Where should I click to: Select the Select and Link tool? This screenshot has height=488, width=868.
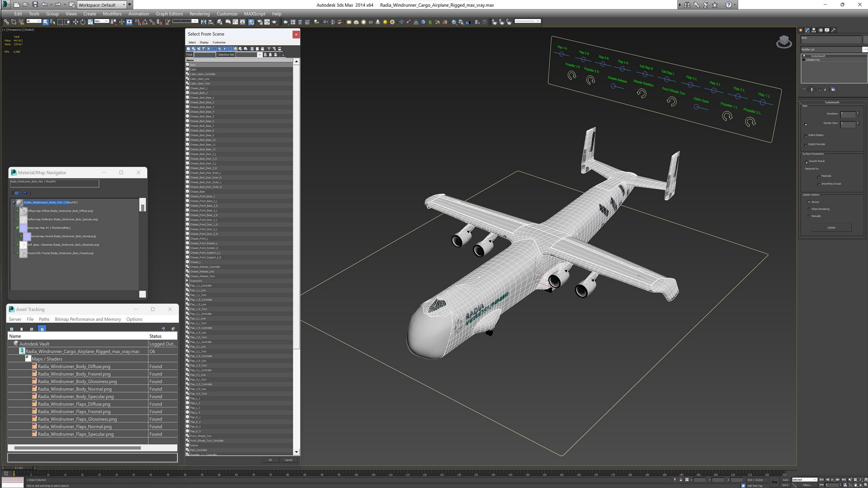pyautogui.click(x=6, y=22)
